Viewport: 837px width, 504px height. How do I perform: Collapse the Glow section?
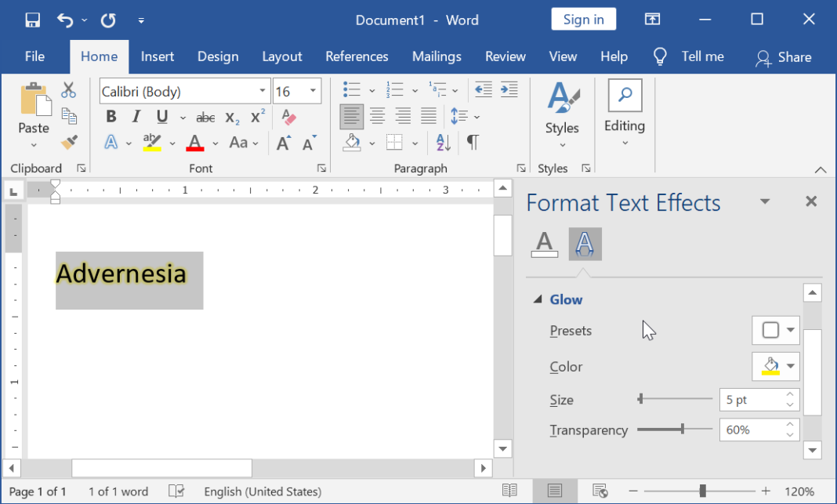[538, 299]
